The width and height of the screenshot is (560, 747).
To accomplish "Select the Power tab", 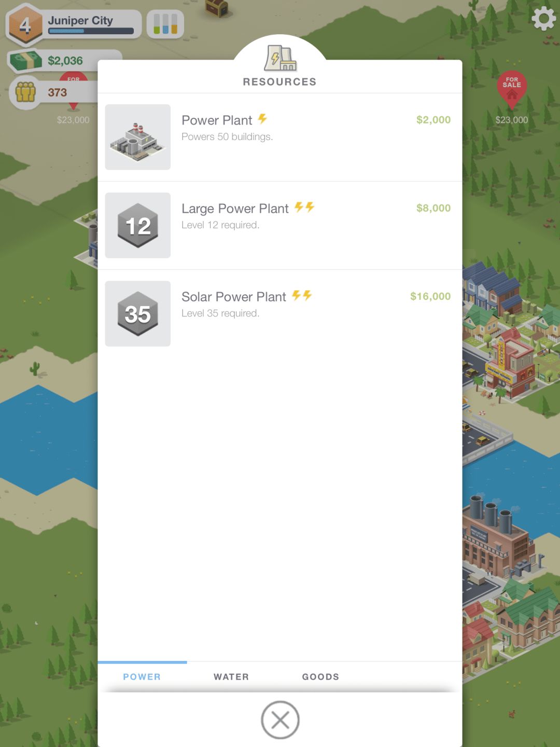I will 142,677.
